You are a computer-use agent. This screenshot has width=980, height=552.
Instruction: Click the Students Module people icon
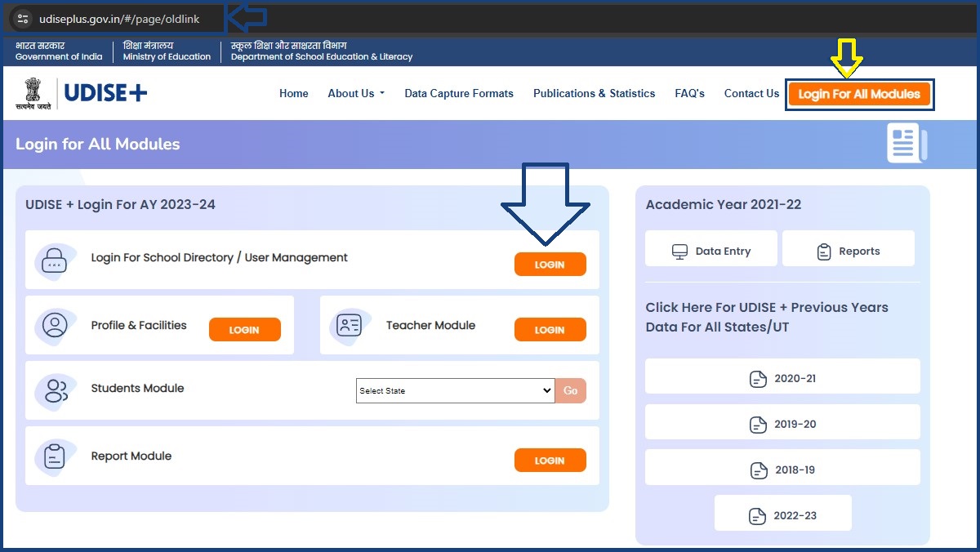click(55, 391)
